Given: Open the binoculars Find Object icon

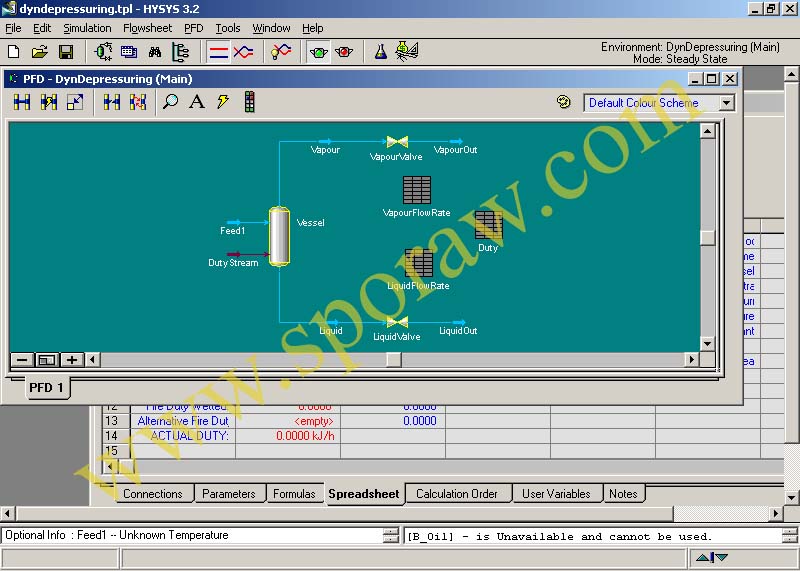Looking at the screenshot, I should [155, 51].
